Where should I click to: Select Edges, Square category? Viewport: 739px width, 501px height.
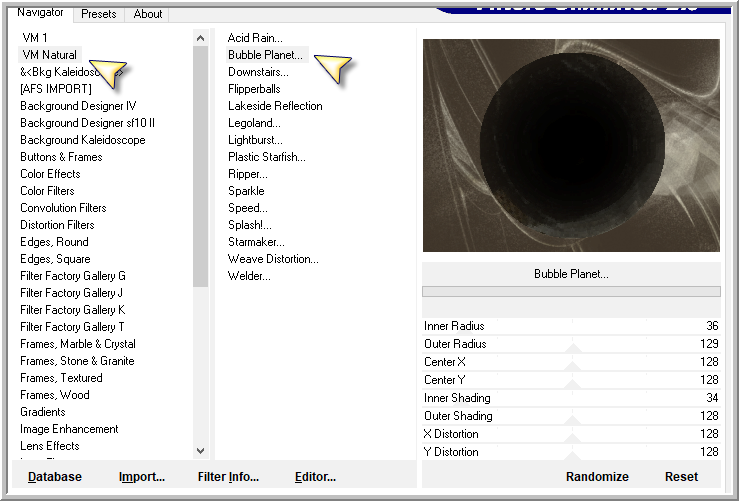(56, 259)
